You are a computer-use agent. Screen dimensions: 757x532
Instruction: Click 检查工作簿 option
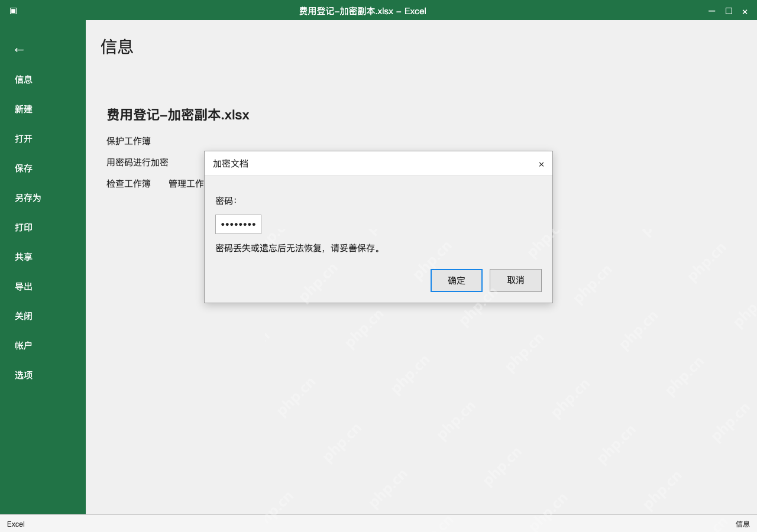click(x=128, y=184)
